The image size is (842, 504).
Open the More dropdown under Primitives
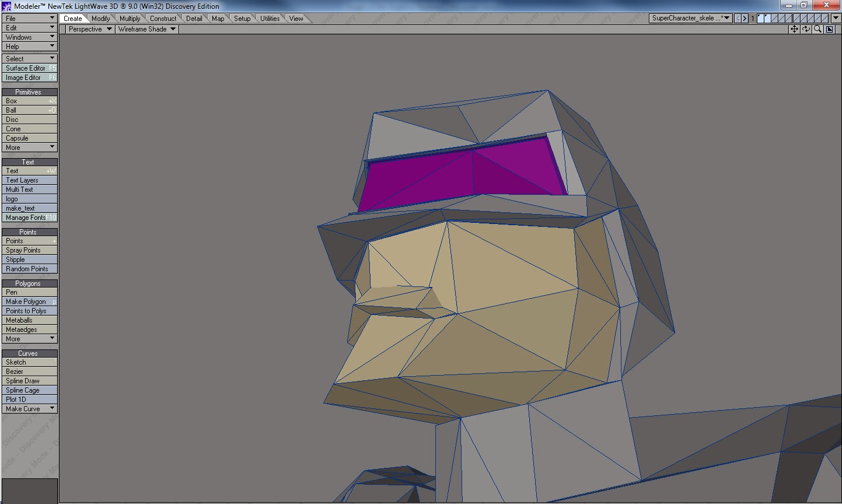point(30,147)
